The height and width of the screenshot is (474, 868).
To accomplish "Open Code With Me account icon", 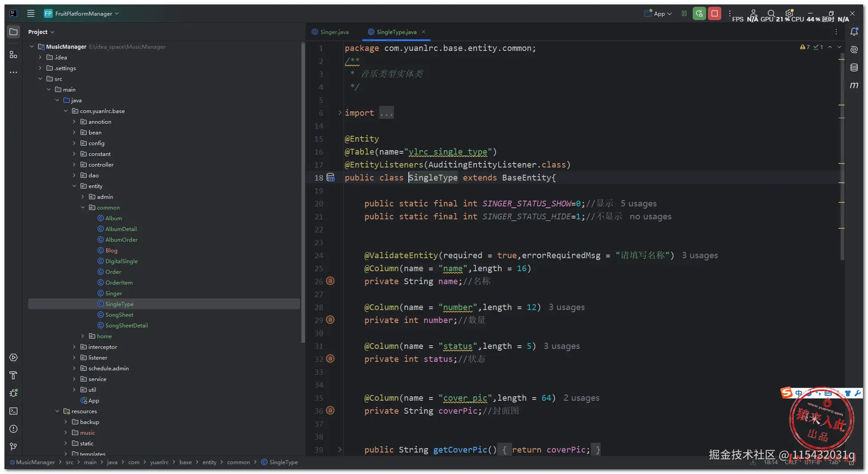I will (753, 13).
